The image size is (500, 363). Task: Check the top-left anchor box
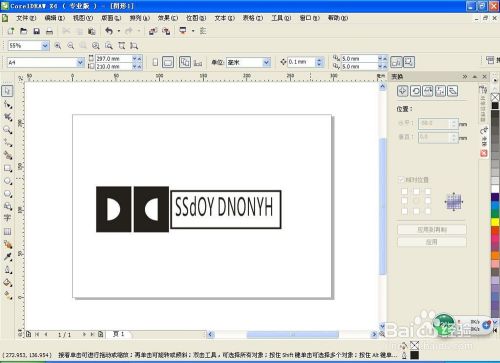click(404, 191)
